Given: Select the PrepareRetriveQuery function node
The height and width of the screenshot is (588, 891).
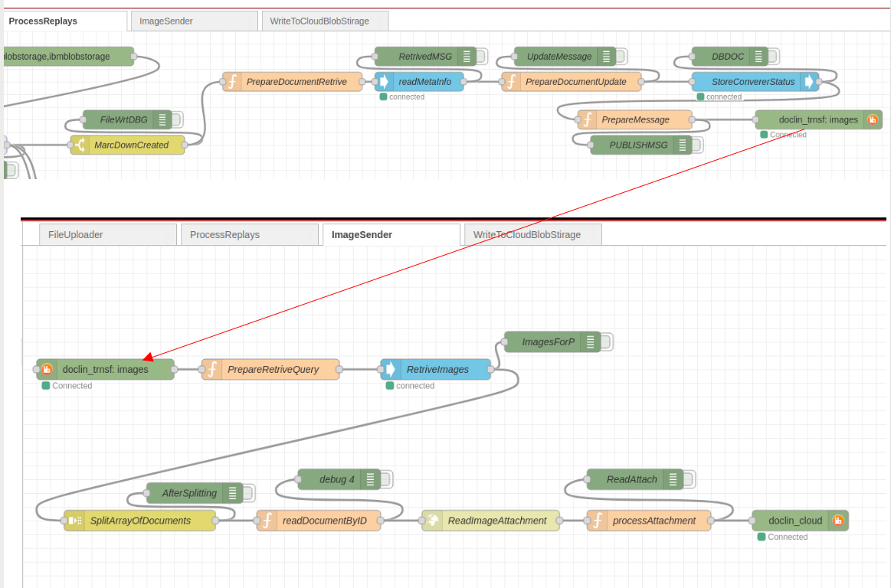Looking at the screenshot, I should [273, 370].
